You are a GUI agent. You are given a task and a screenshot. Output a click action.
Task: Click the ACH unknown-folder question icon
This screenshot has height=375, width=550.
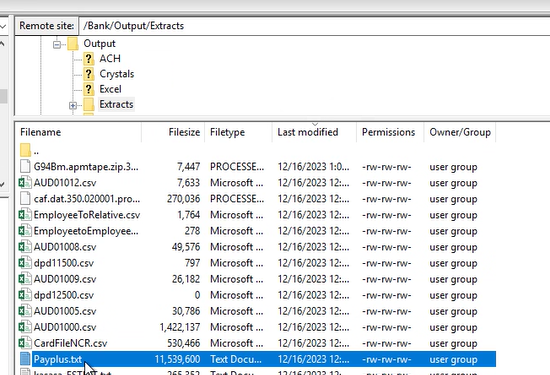click(x=88, y=59)
